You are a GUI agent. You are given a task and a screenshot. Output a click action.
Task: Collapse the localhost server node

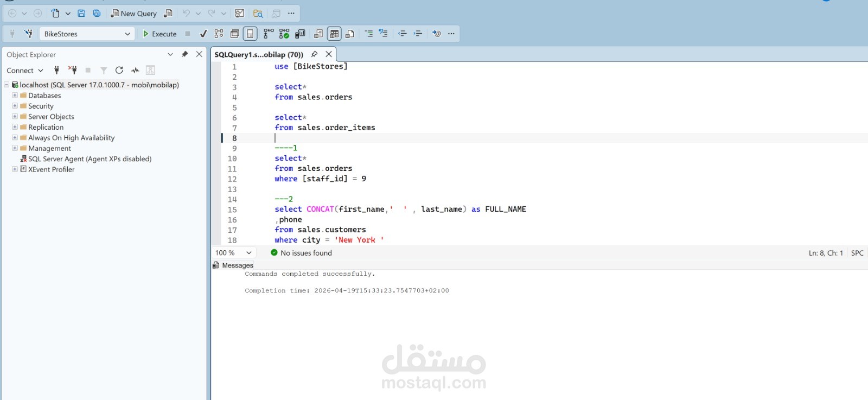click(x=7, y=85)
